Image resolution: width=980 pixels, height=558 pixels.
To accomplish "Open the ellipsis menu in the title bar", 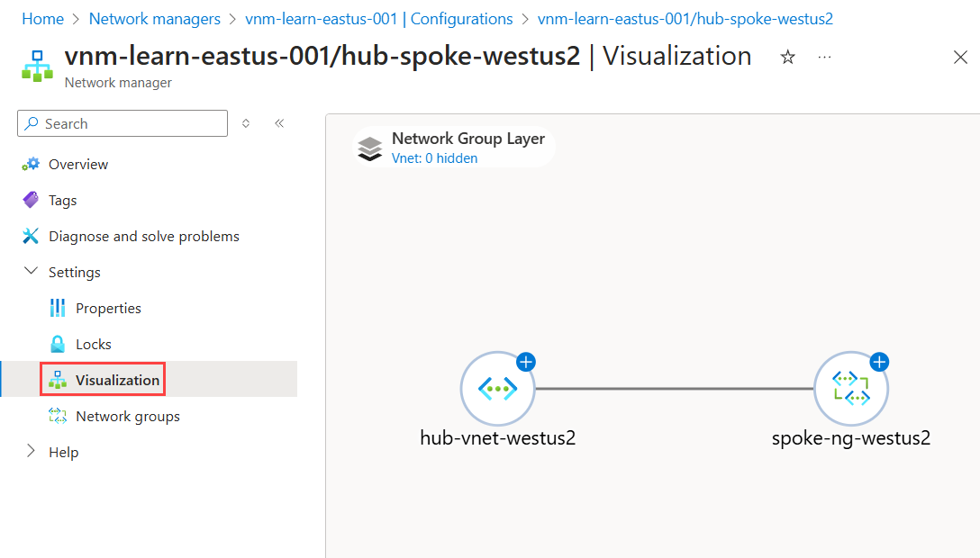I will click(823, 56).
